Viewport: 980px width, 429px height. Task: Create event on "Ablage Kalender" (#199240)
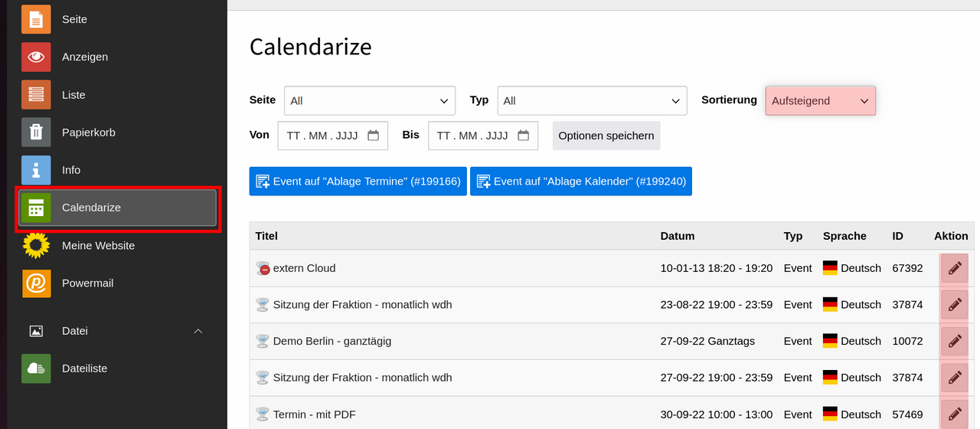(580, 182)
